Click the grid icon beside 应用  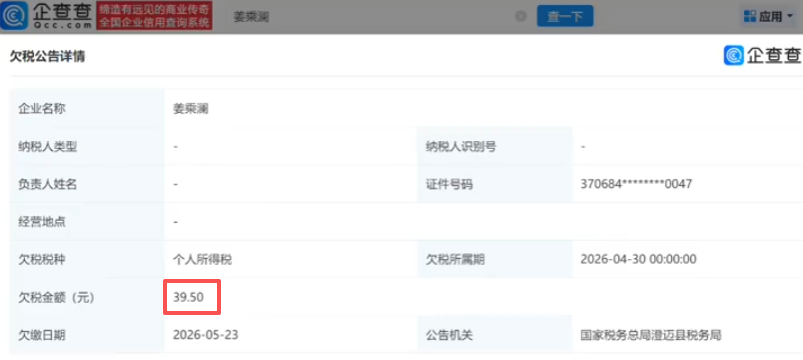point(750,17)
